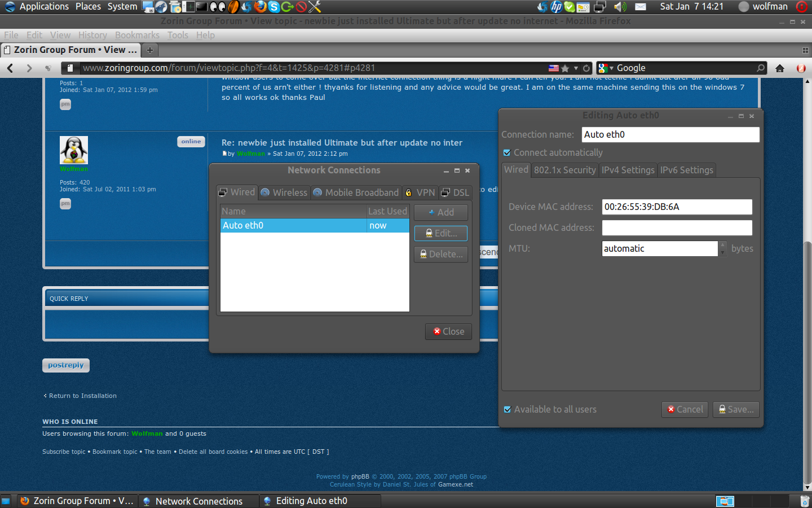Switch to Mobile Broadband tab
812x508 pixels.
click(356, 192)
